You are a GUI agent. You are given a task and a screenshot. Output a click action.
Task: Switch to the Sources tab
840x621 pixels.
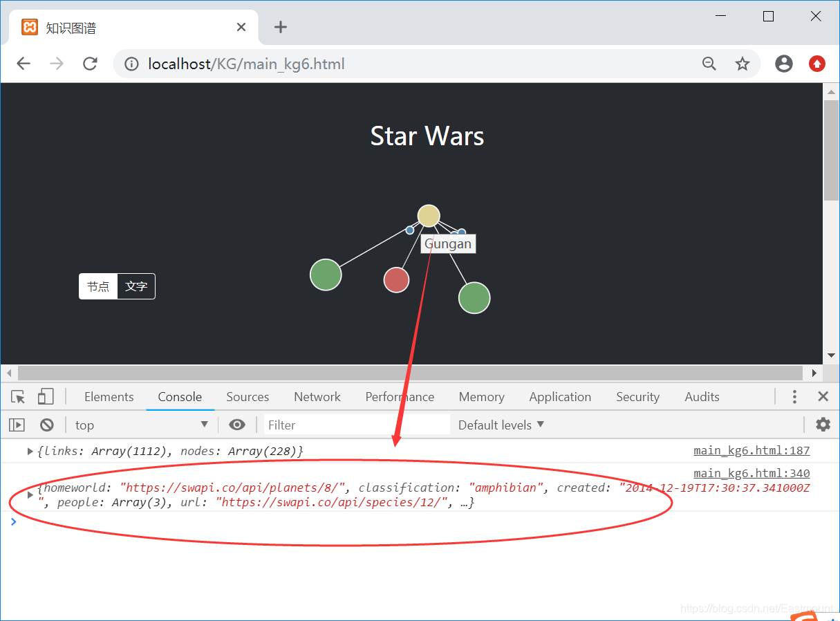coord(248,397)
